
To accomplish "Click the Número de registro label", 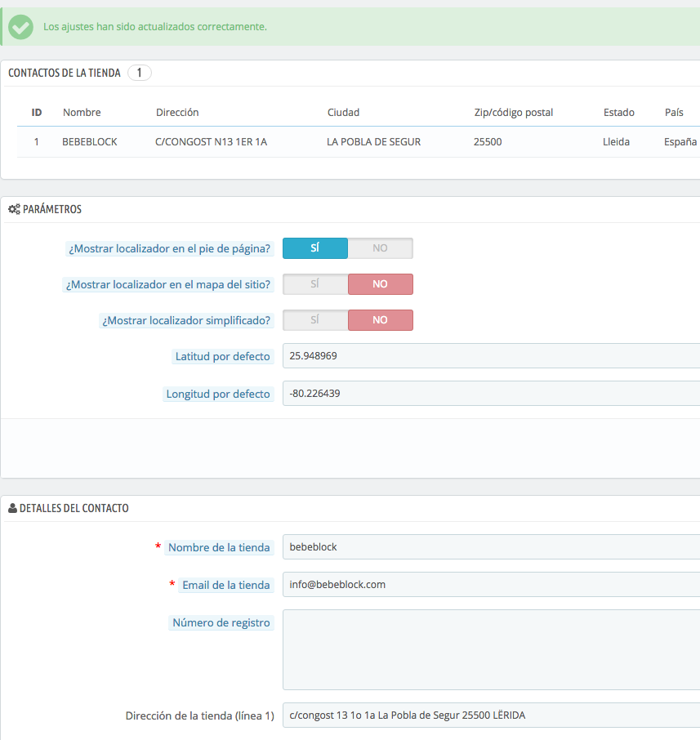I will click(221, 622).
